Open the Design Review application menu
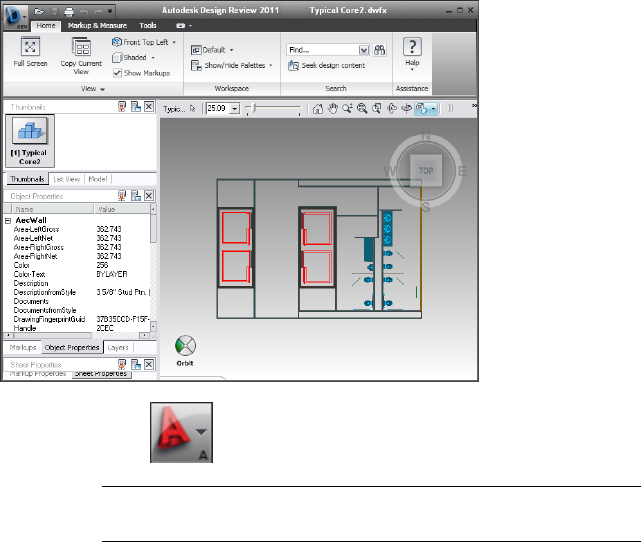 (16, 16)
